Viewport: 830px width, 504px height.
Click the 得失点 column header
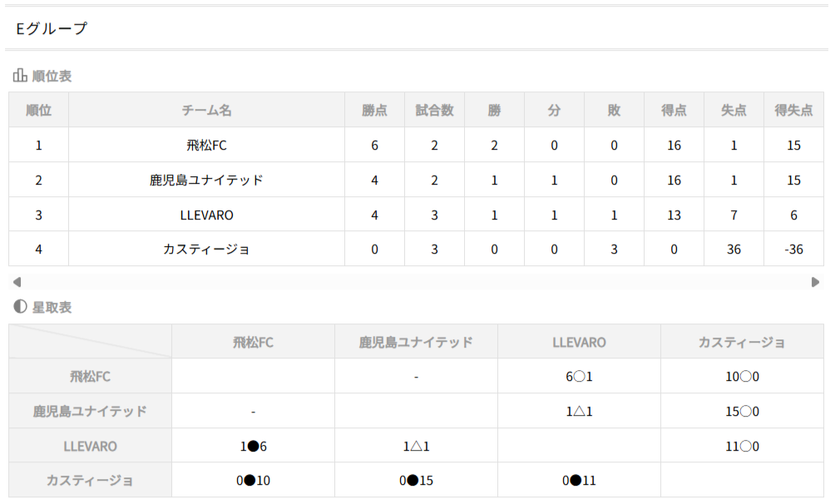click(793, 110)
